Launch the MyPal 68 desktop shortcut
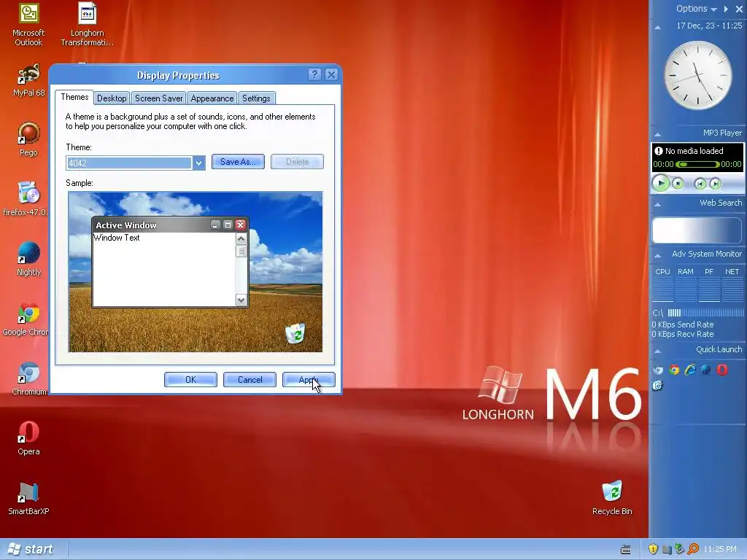Screen dimensions: 747x560 point(28,80)
